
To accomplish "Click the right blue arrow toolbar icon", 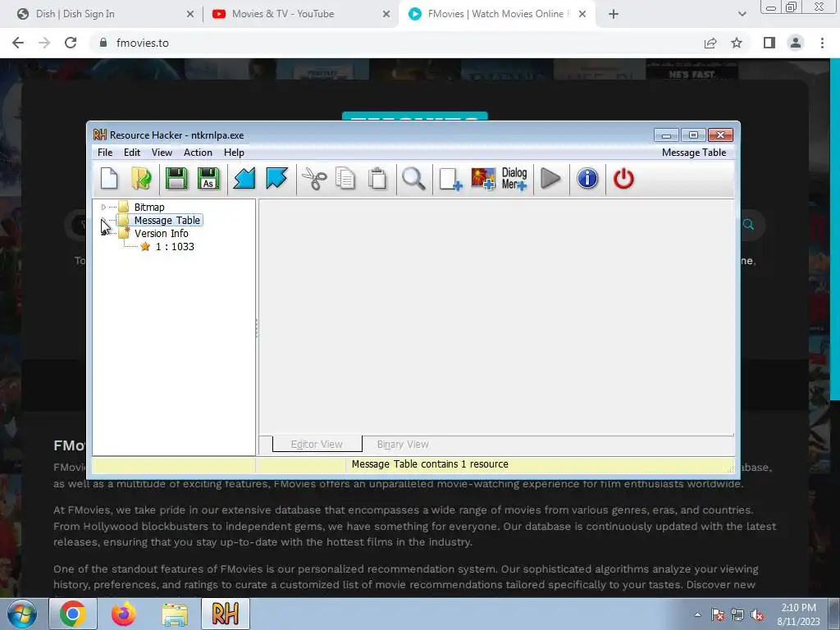I will pyautogui.click(x=276, y=178).
